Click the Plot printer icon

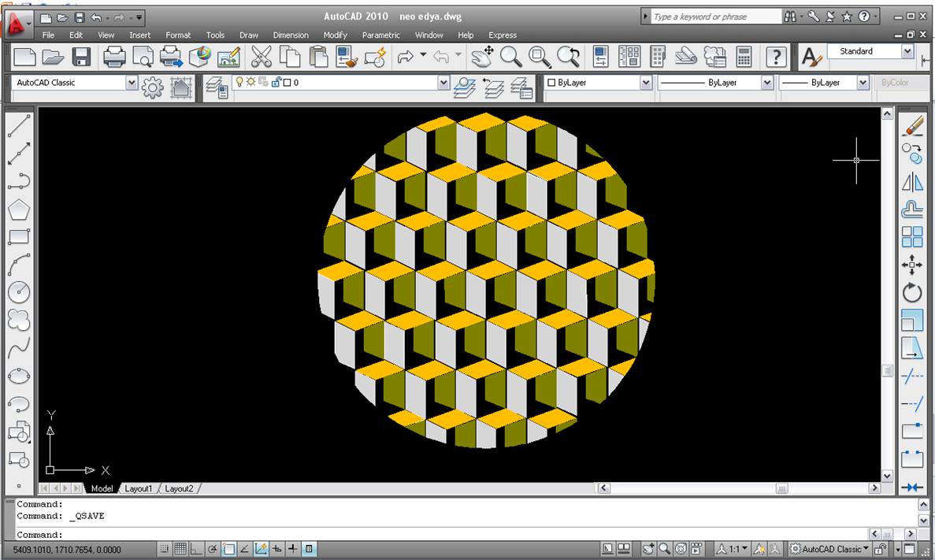[114, 57]
